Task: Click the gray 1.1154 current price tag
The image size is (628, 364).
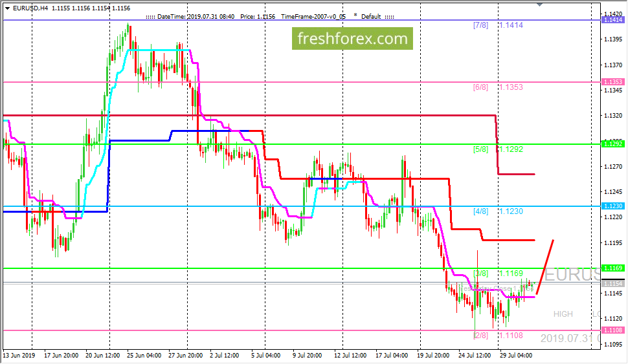Action: pos(612,284)
